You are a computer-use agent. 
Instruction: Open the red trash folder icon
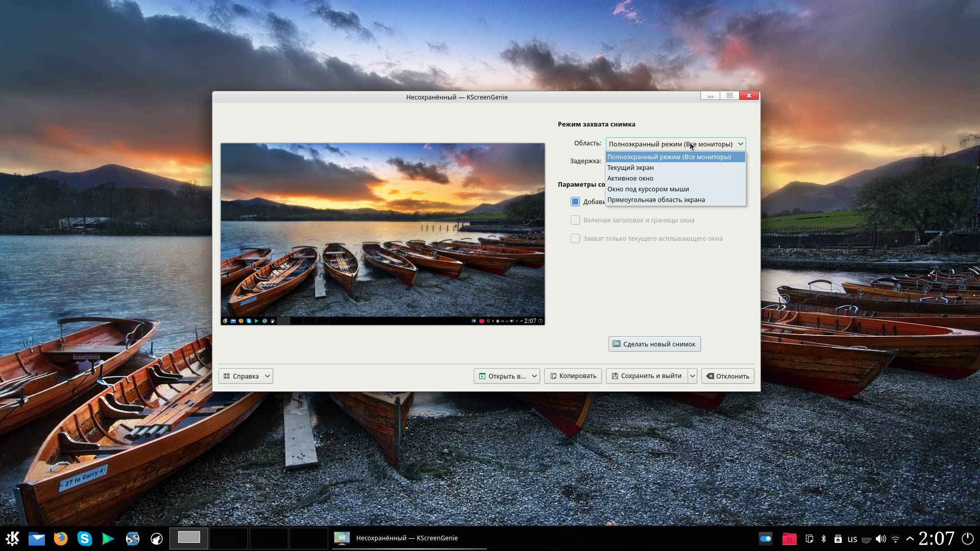789,538
